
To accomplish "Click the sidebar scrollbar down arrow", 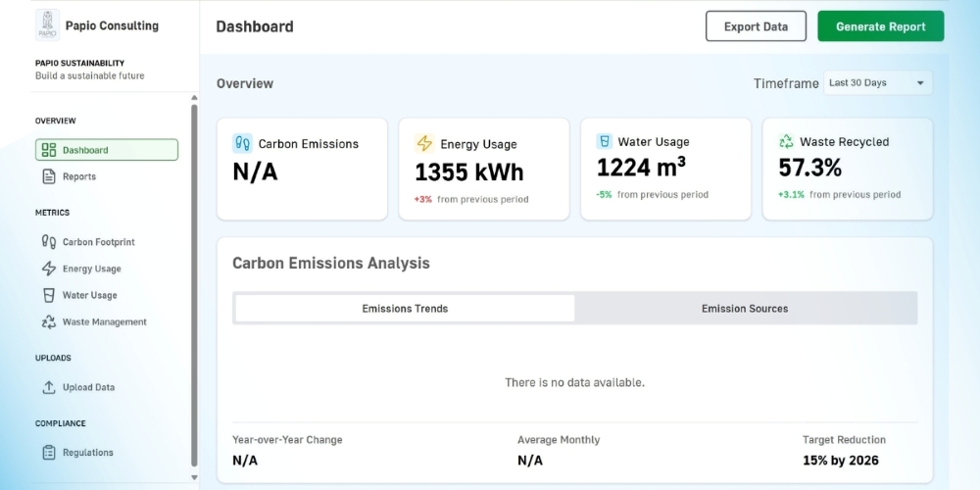I will pyautogui.click(x=194, y=477).
